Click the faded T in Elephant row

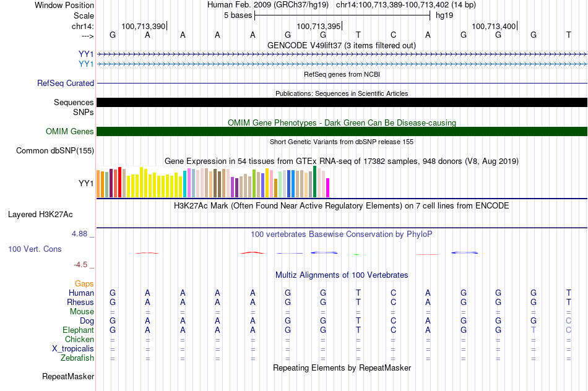[534, 330]
